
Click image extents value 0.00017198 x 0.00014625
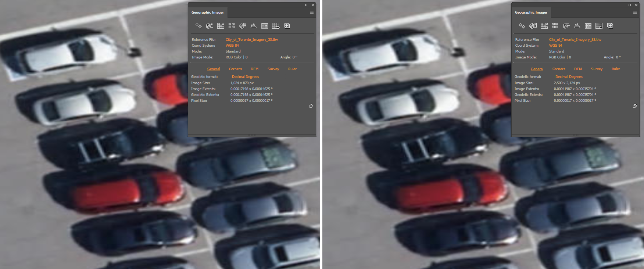[251, 89]
